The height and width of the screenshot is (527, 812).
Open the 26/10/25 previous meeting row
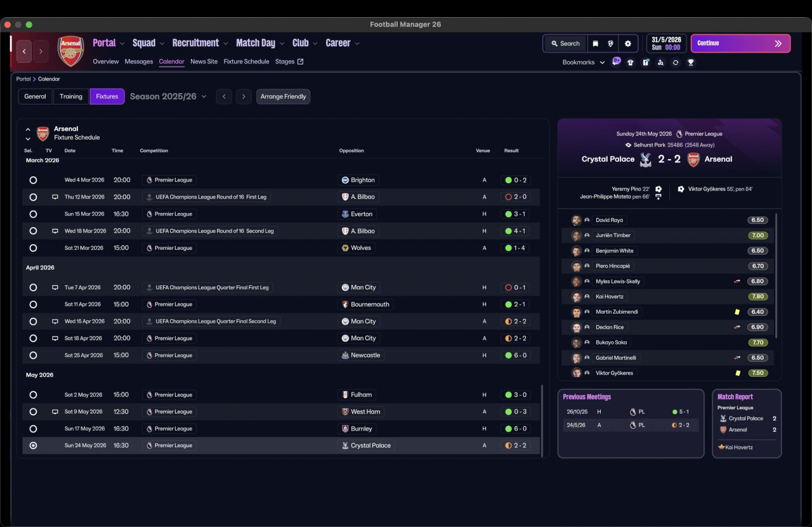point(631,412)
